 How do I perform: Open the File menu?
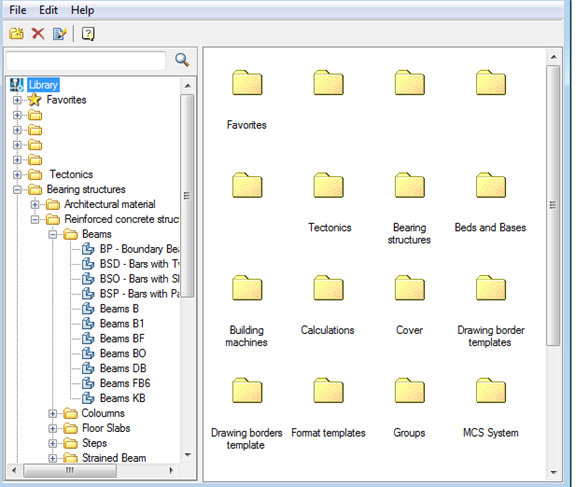coord(18,10)
